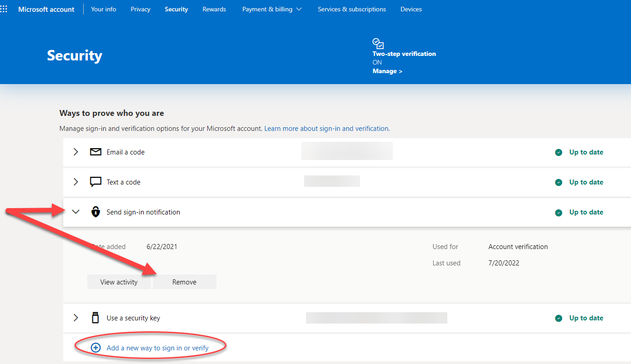Click the ON status under Two-step verification
The width and height of the screenshot is (631, 364).
tap(377, 62)
